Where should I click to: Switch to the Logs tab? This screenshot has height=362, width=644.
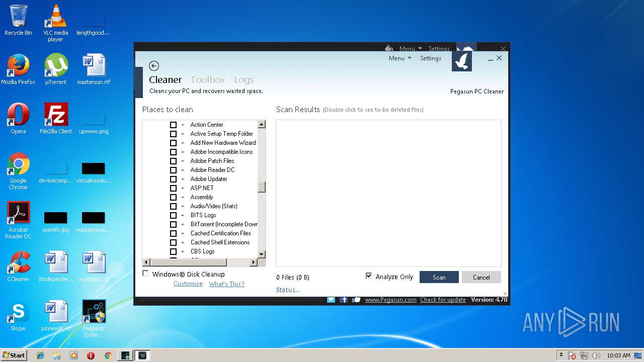(x=244, y=79)
